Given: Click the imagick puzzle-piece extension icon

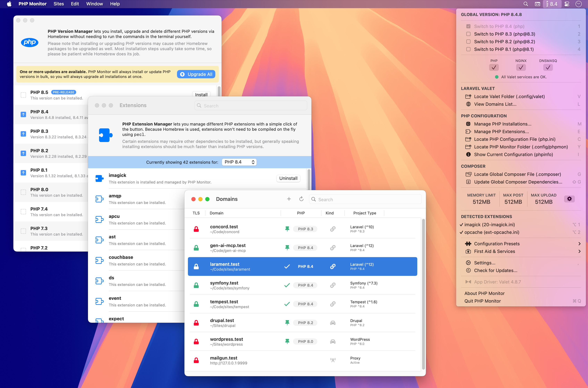Looking at the screenshot, I should [x=100, y=178].
